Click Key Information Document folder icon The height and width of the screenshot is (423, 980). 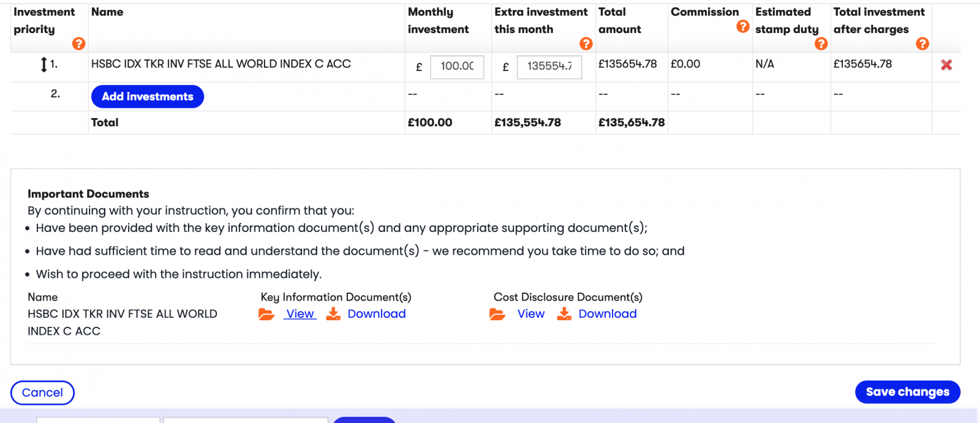coord(266,314)
